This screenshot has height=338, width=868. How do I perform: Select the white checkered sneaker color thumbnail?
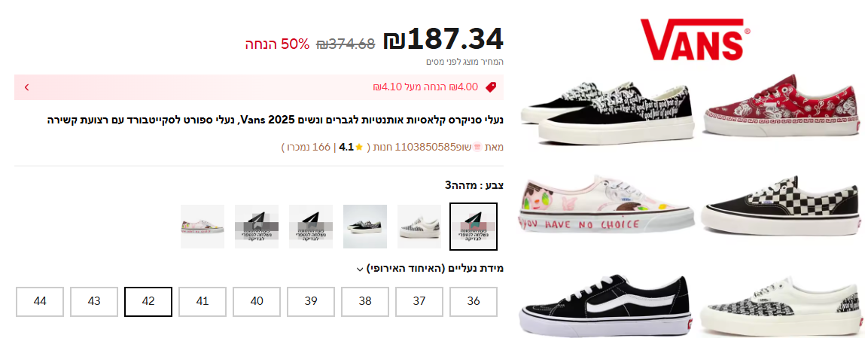point(419,227)
